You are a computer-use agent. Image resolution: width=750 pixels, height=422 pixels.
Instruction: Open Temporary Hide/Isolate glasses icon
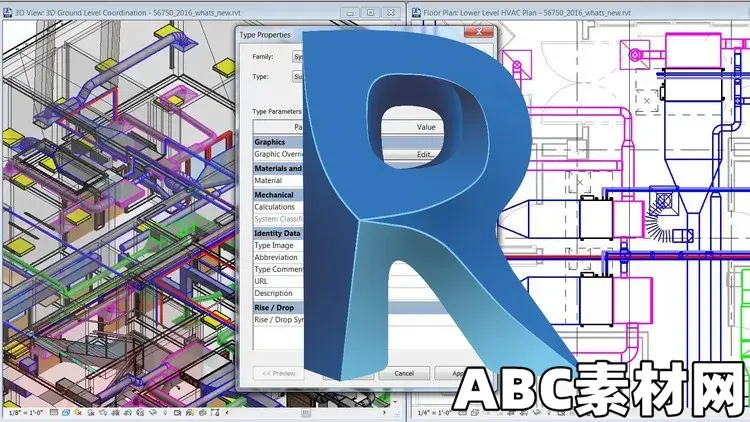[153, 412]
